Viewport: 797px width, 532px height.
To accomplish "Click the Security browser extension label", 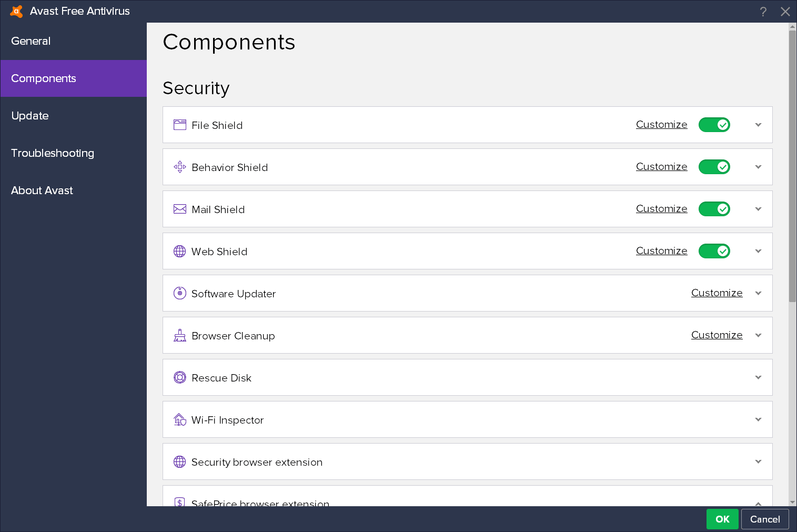I will [257, 462].
